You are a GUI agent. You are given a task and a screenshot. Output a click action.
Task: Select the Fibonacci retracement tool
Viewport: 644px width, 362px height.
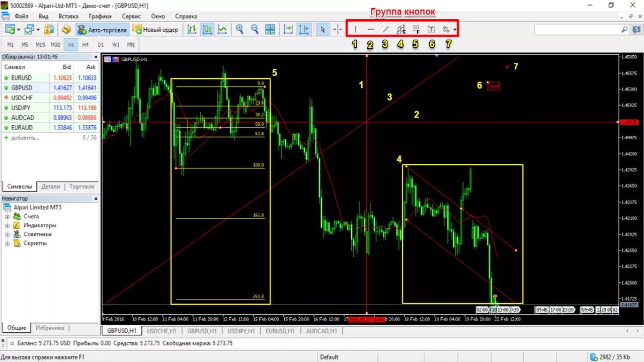coord(416,30)
